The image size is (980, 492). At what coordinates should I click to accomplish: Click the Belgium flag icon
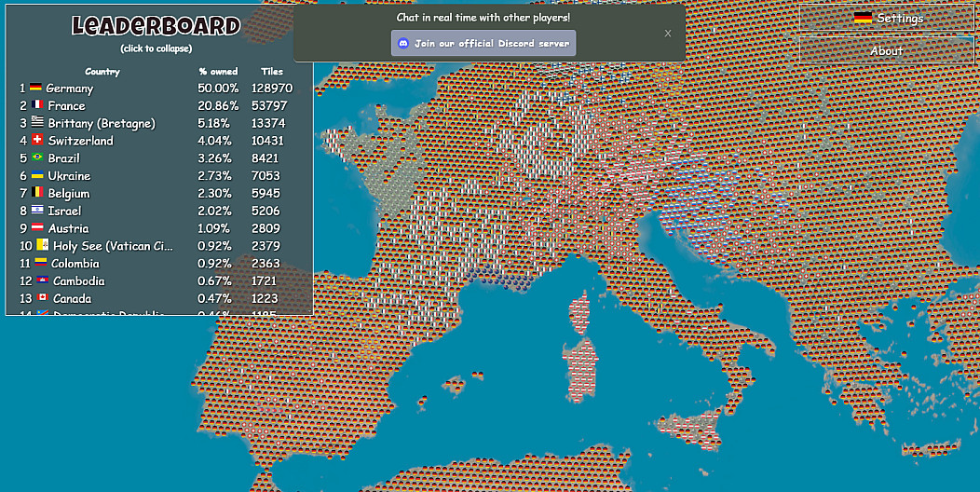(37, 193)
